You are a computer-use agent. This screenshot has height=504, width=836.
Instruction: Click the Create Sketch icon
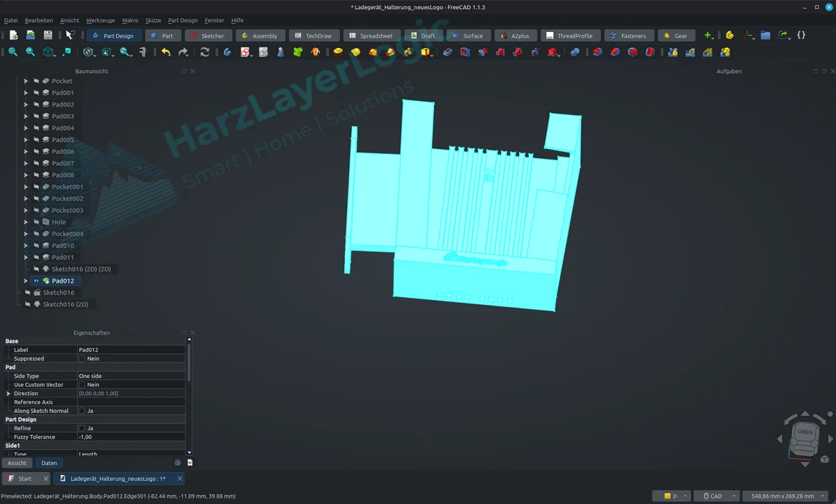coord(245,52)
